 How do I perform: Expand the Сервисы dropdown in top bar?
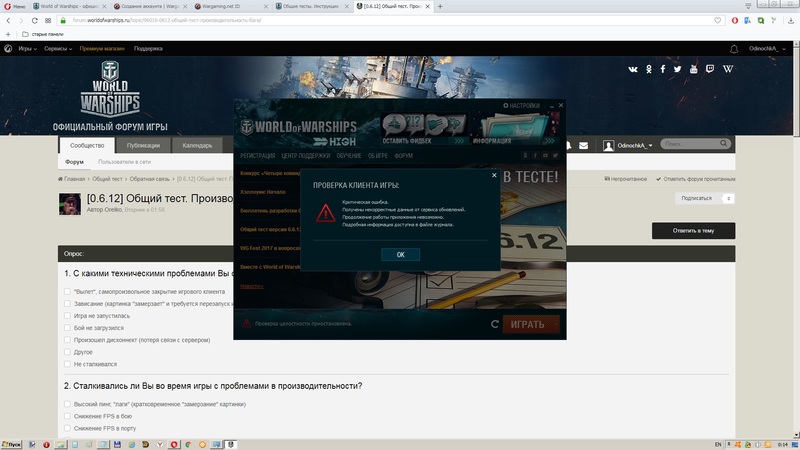(x=58, y=49)
